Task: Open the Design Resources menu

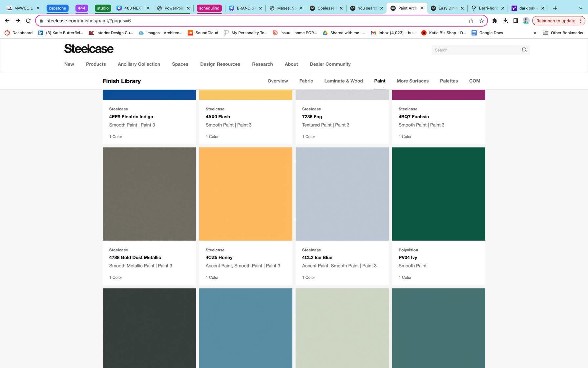Action: 220,64
